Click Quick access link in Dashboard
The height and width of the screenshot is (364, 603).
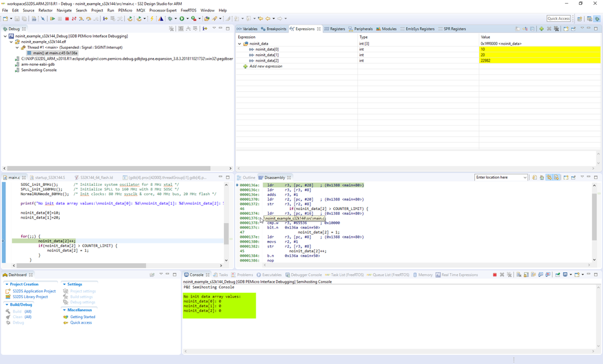81,323
